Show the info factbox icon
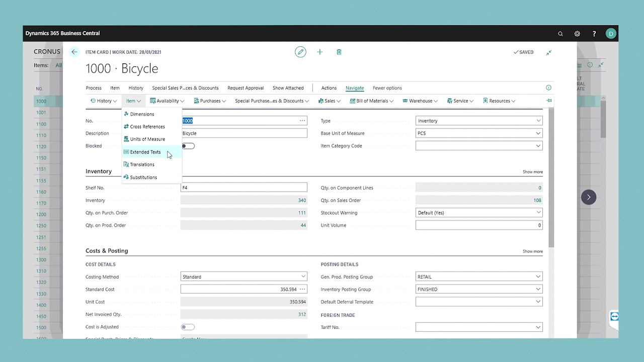Screen dimensions: 644x362 click(x=549, y=87)
